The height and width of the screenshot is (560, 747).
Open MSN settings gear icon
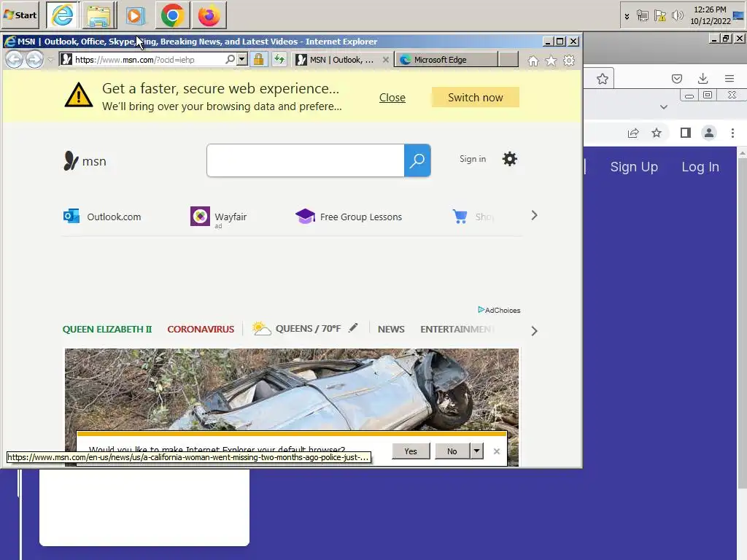[509, 159]
